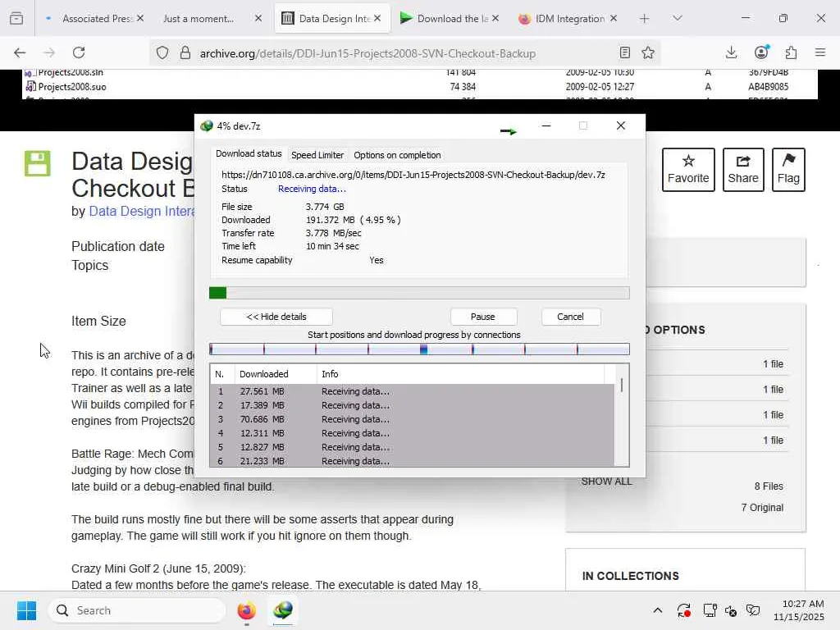Screen dimensions: 840x630
Task: Open the Firefox account icon
Action: (761, 52)
